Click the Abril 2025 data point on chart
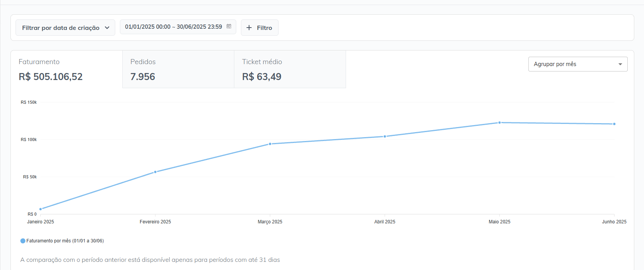Image resolution: width=644 pixels, height=270 pixels. (385, 136)
